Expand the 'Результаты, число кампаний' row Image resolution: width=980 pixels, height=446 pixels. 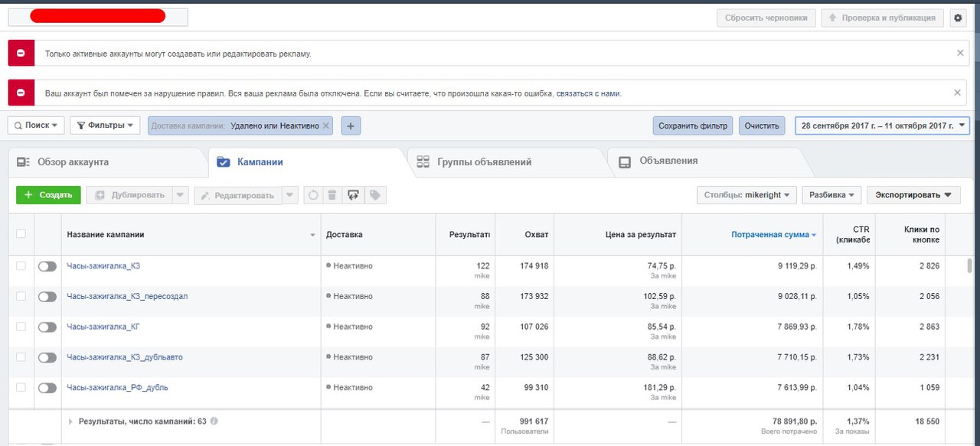[71, 421]
